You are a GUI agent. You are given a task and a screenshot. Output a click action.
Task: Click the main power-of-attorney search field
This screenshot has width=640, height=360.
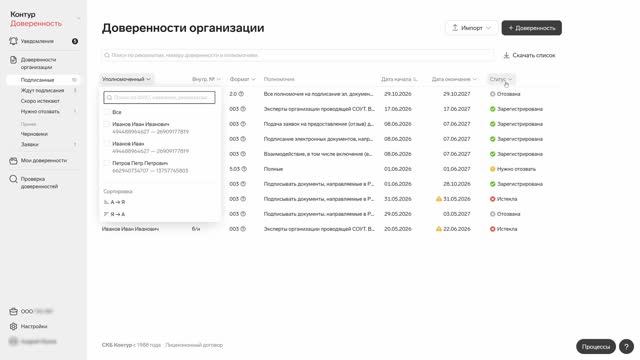click(x=298, y=55)
